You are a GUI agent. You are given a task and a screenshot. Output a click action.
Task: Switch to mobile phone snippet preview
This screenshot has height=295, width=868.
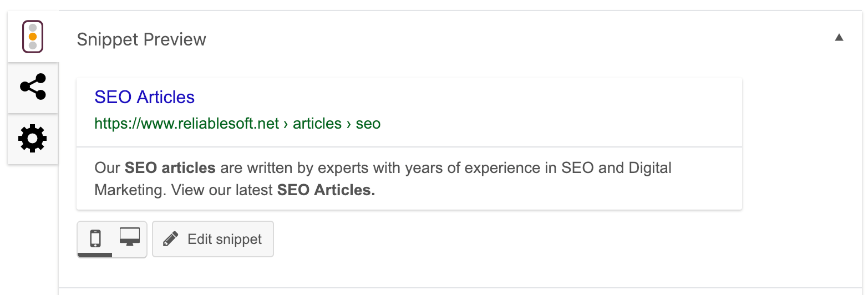[x=95, y=238]
